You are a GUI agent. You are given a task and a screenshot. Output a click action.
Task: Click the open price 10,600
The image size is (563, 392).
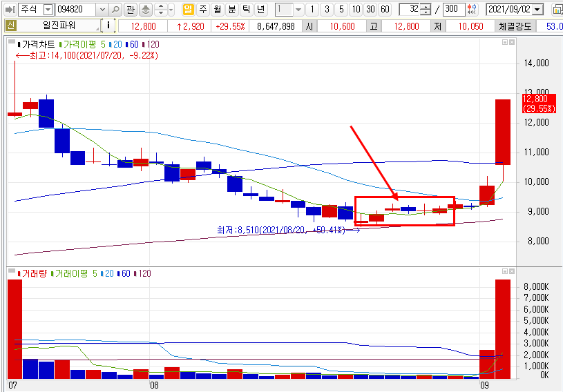click(342, 26)
